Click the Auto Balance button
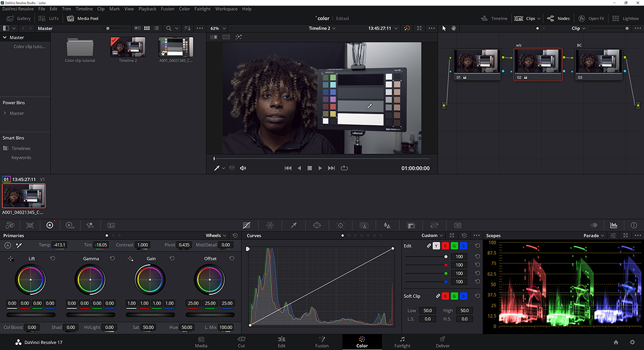 click(x=8, y=245)
